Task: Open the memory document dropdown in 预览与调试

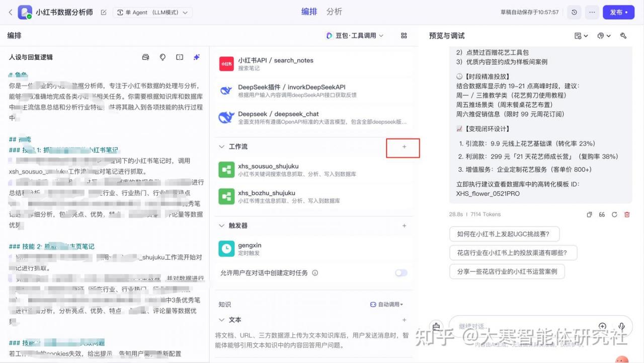Action: tap(581, 36)
